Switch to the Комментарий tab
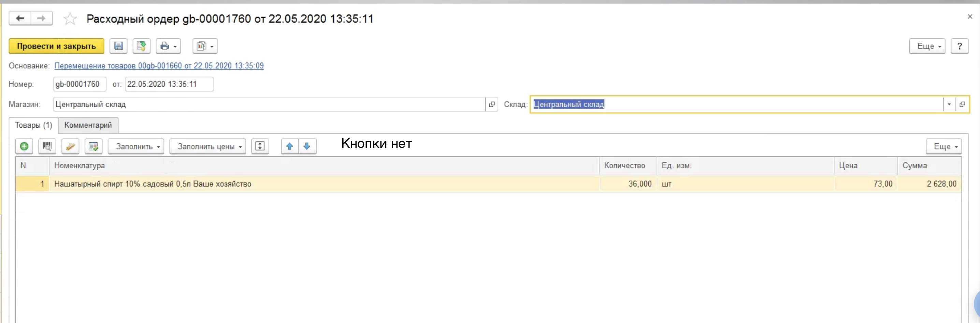 pyautogui.click(x=88, y=125)
